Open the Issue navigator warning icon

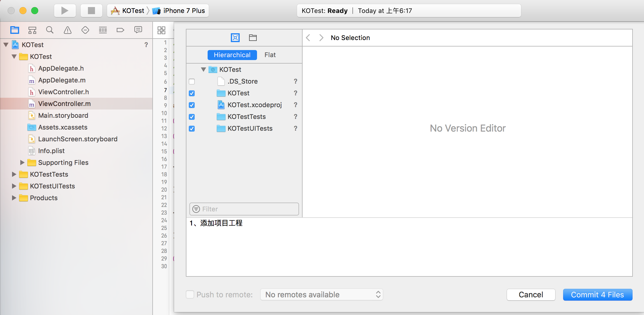pyautogui.click(x=68, y=30)
